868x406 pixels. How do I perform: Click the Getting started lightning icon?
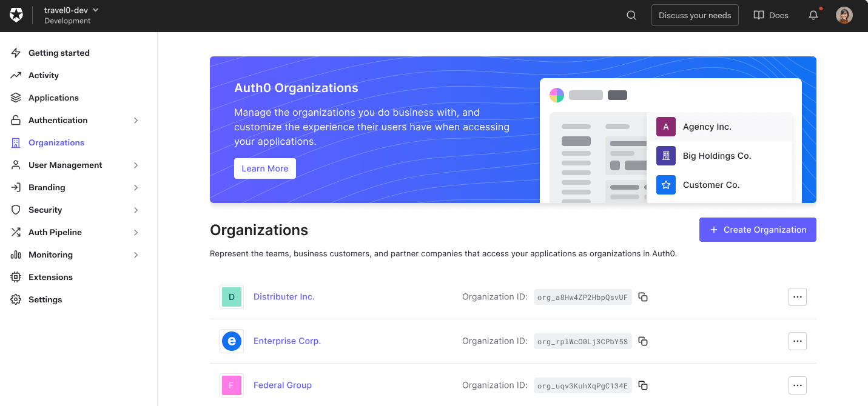(x=16, y=53)
